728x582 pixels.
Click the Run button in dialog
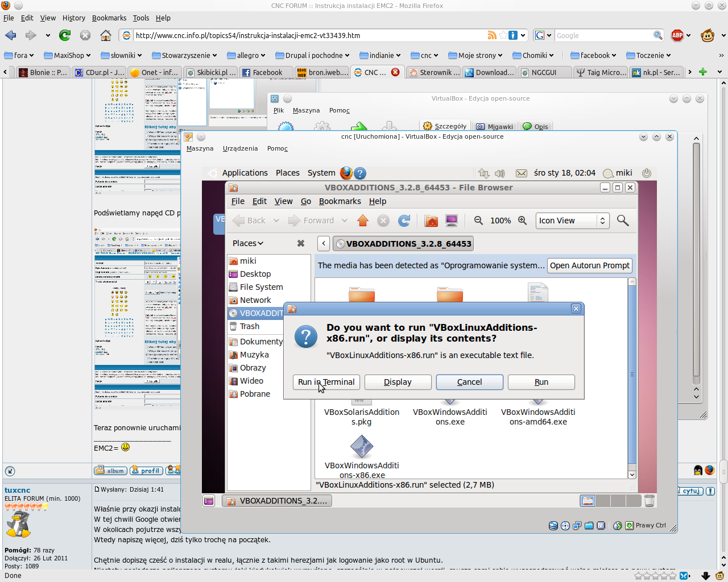pos(541,382)
